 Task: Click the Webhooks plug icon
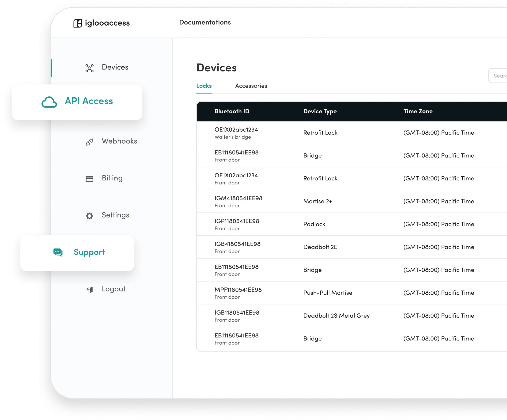tap(89, 142)
